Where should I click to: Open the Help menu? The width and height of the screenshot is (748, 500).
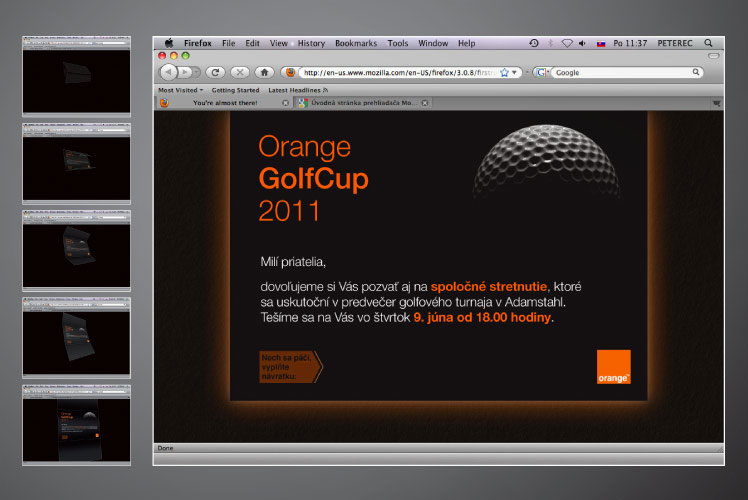(x=467, y=43)
